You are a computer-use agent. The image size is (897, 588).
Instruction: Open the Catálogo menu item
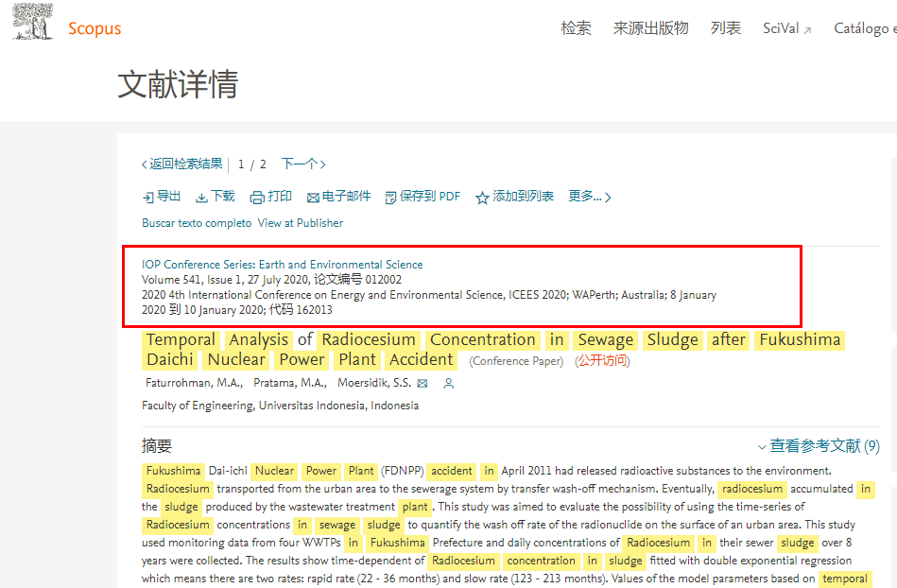865,28
